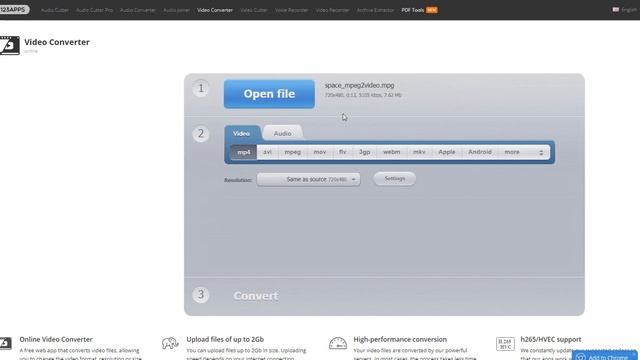Open the Archive Extractor tool
This screenshot has height=360, width=640.
pyautogui.click(x=376, y=10)
